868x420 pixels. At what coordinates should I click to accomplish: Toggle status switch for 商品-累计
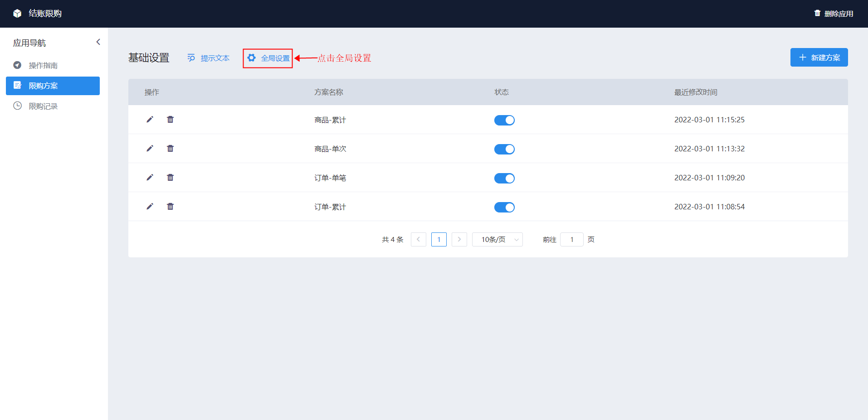pos(504,120)
